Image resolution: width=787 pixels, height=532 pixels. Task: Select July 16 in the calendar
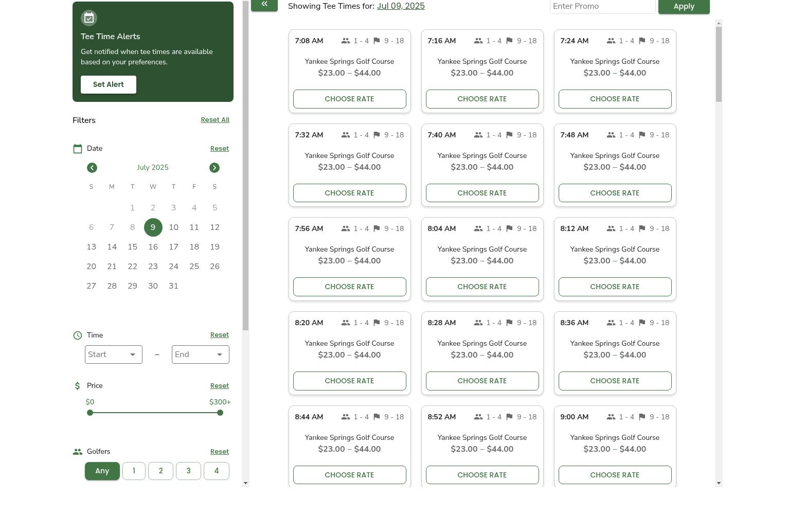point(153,247)
